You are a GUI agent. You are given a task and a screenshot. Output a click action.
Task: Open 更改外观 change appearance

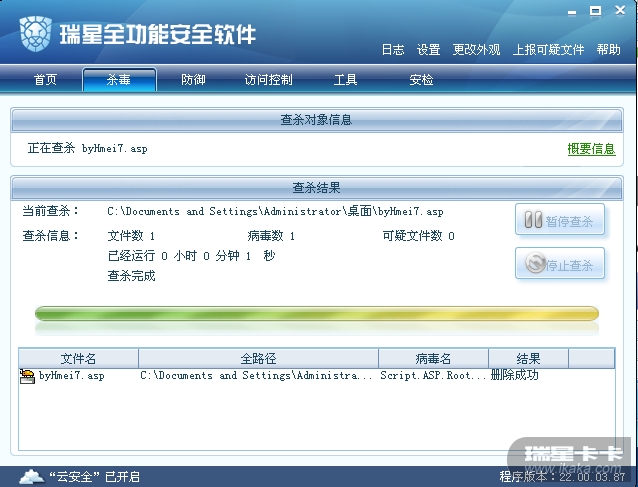point(476,50)
